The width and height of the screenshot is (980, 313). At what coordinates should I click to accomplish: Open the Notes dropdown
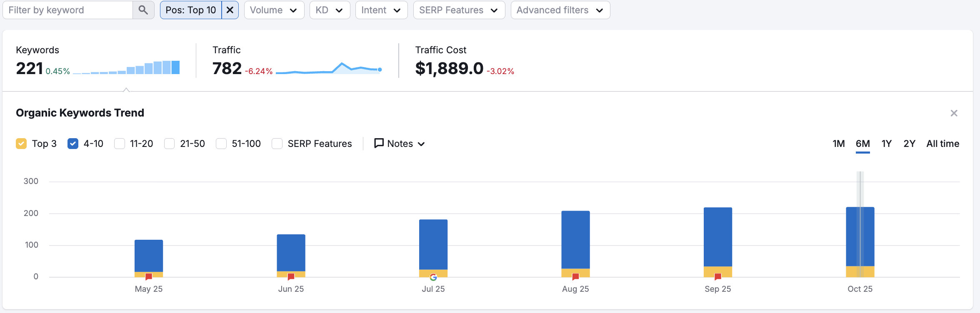point(400,144)
